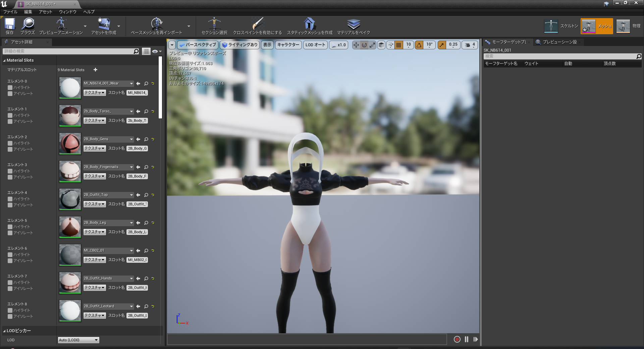Enable アイソレート for エレメント 0
This screenshot has height=349, width=644.
pos(10,94)
